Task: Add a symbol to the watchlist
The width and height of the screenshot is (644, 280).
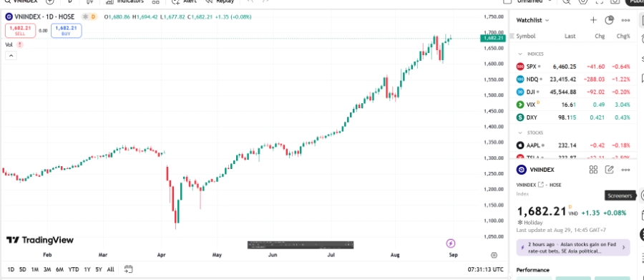Action: coord(593,20)
